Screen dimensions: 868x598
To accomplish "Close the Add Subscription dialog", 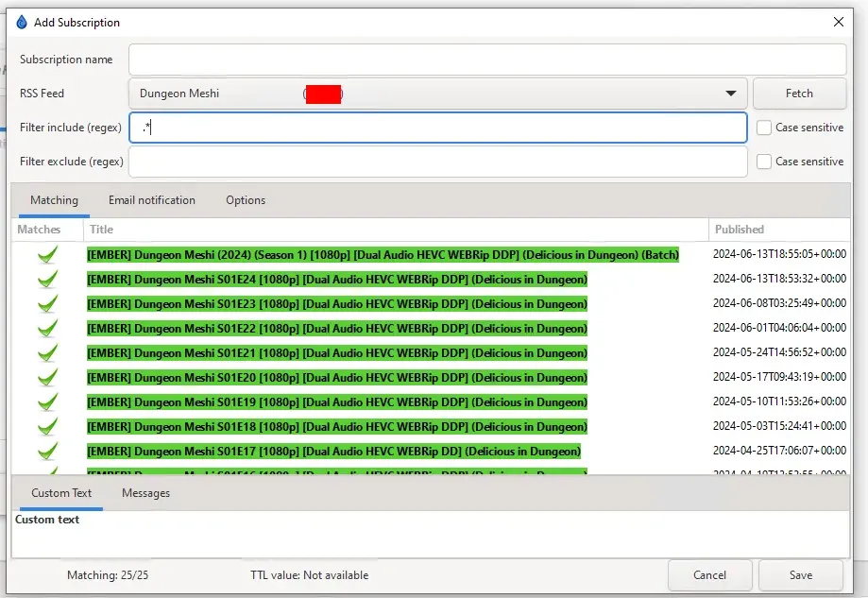I will tap(839, 22).
